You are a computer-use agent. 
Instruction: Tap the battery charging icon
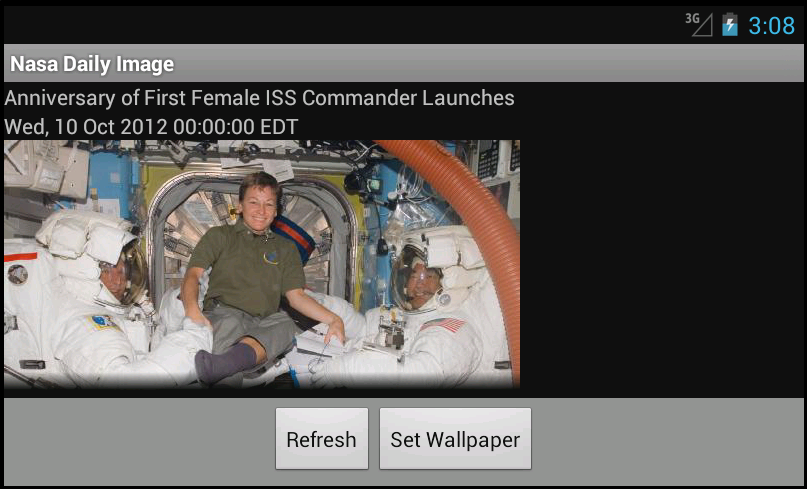[x=729, y=24]
